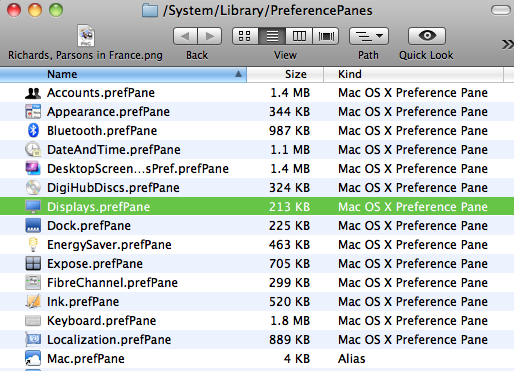514x371 pixels.
Task: Toggle sort direction on the Name column
Action: pos(123,74)
